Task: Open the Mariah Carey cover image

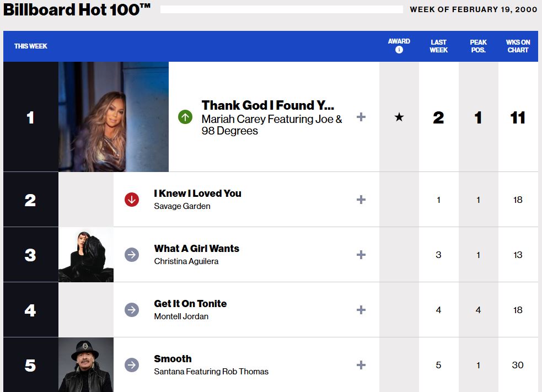Action: tap(114, 117)
